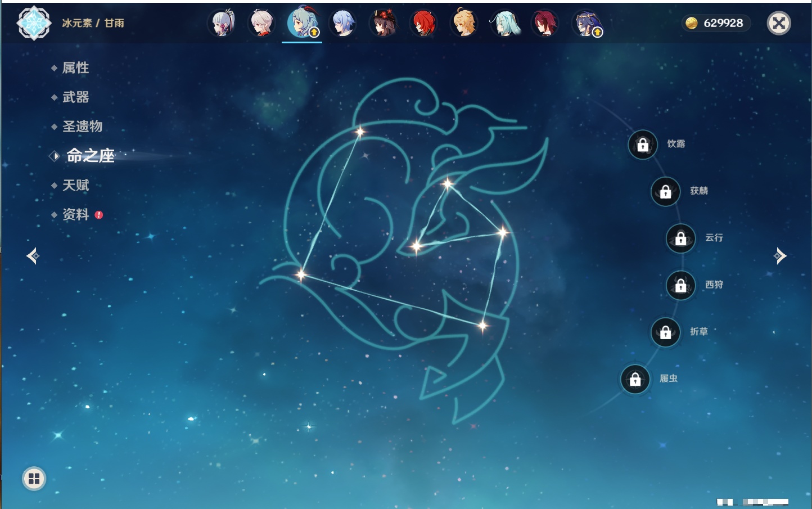
Task: Switch to Hu Tao's portrait with hat
Action: click(x=384, y=23)
